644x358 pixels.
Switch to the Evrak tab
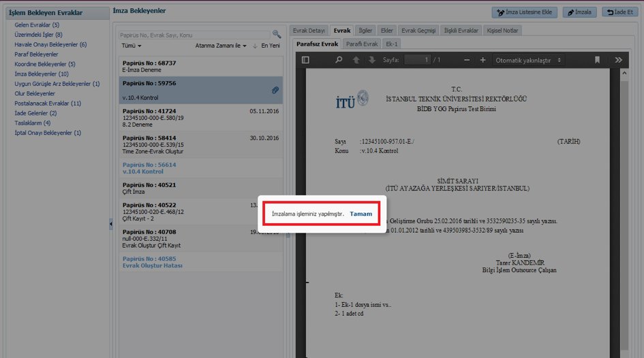click(341, 31)
